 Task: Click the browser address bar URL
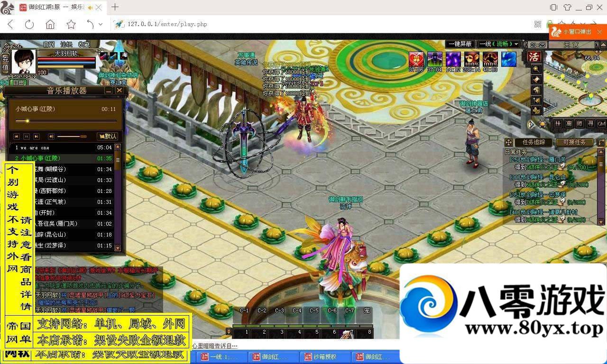[x=167, y=24]
